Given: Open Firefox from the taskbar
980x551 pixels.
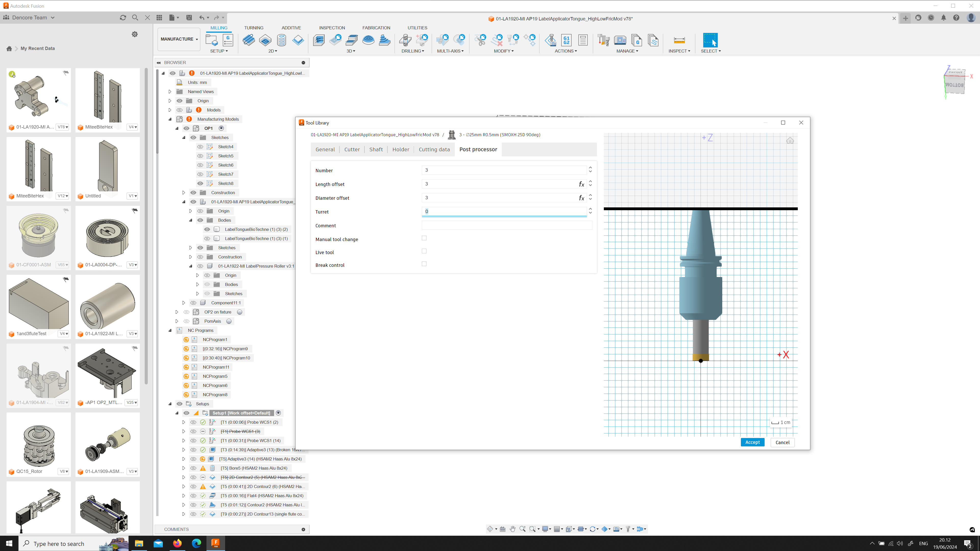Looking at the screenshot, I should tap(177, 543).
